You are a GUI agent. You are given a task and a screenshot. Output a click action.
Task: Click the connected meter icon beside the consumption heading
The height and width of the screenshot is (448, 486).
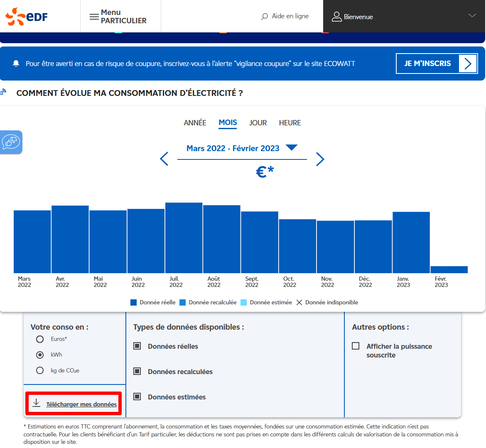(4, 92)
